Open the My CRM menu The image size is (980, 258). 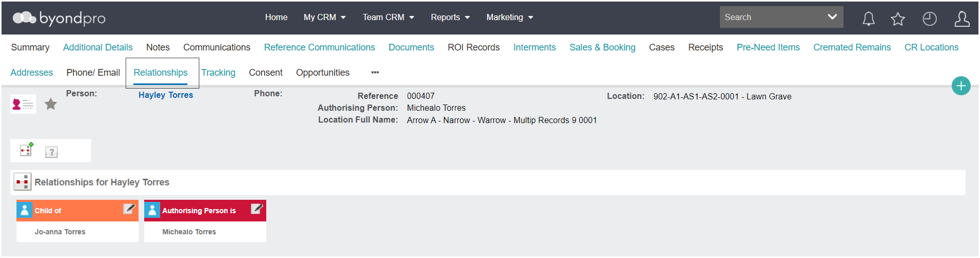click(x=324, y=17)
